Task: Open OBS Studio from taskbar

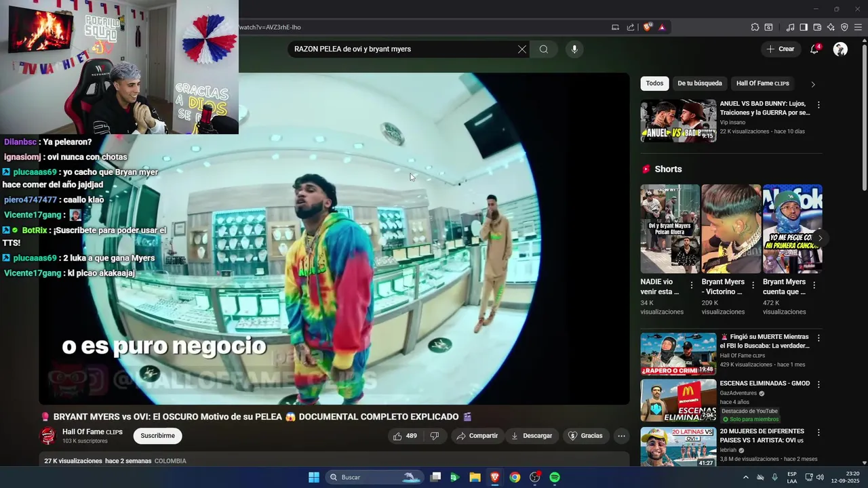Action: pyautogui.click(x=535, y=477)
